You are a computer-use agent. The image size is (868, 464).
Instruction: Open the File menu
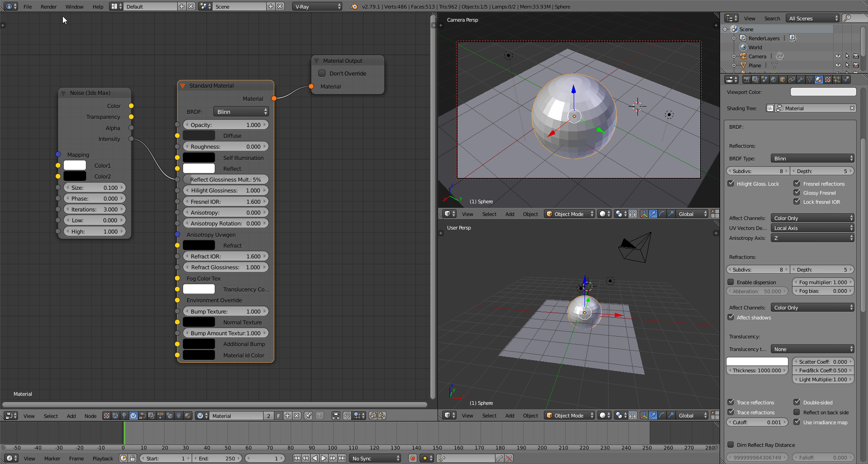pos(28,6)
